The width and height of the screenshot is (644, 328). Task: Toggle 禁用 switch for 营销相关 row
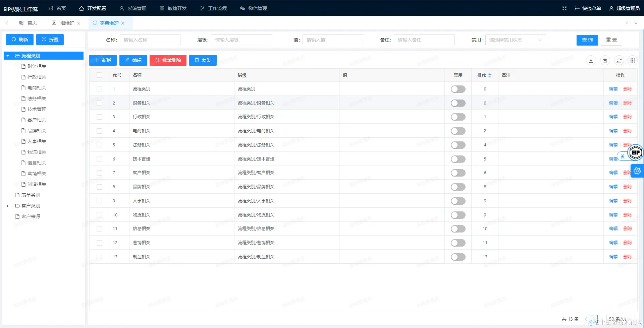[458, 243]
